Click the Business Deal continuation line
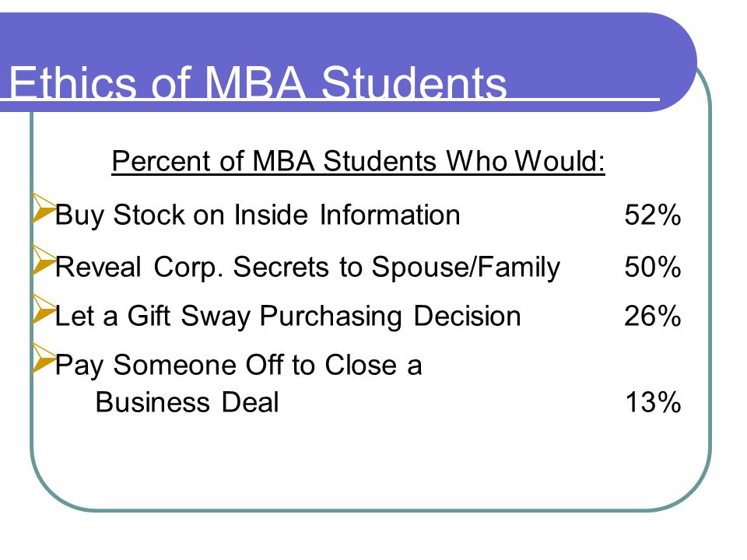Image resolution: width=747 pixels, height=560 pixels. [188, 402]
